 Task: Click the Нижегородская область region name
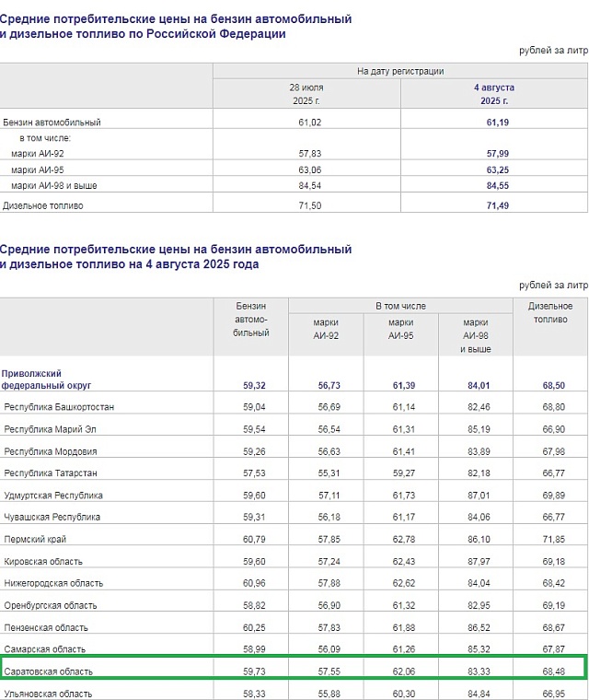coord(53,583)
